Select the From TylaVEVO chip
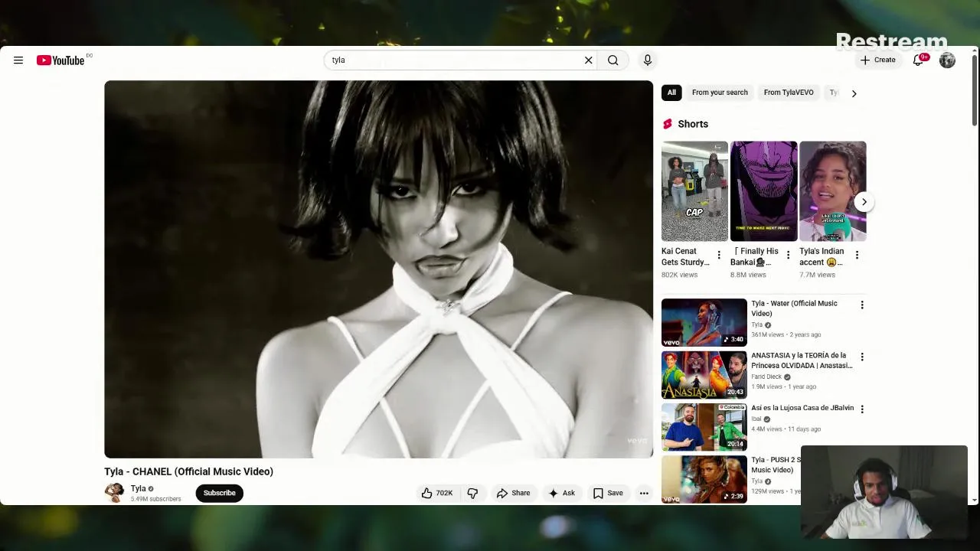This screenshot has height=551, width=980. (x=789, y=93)
